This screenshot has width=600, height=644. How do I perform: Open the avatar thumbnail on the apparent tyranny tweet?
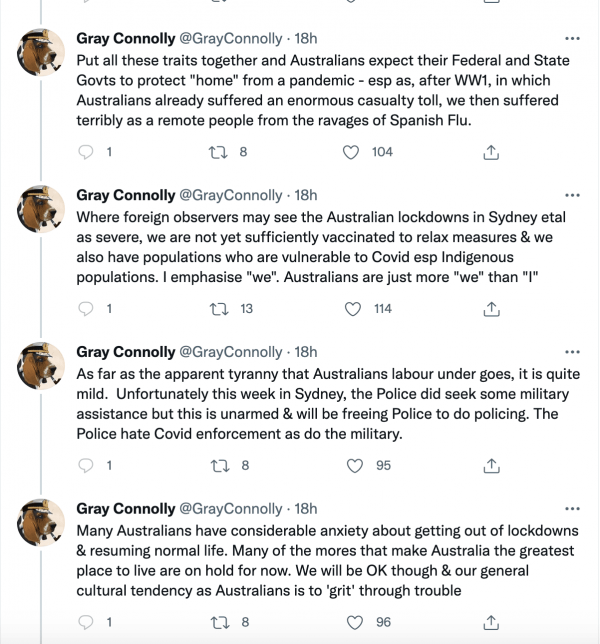click(41, 366)
